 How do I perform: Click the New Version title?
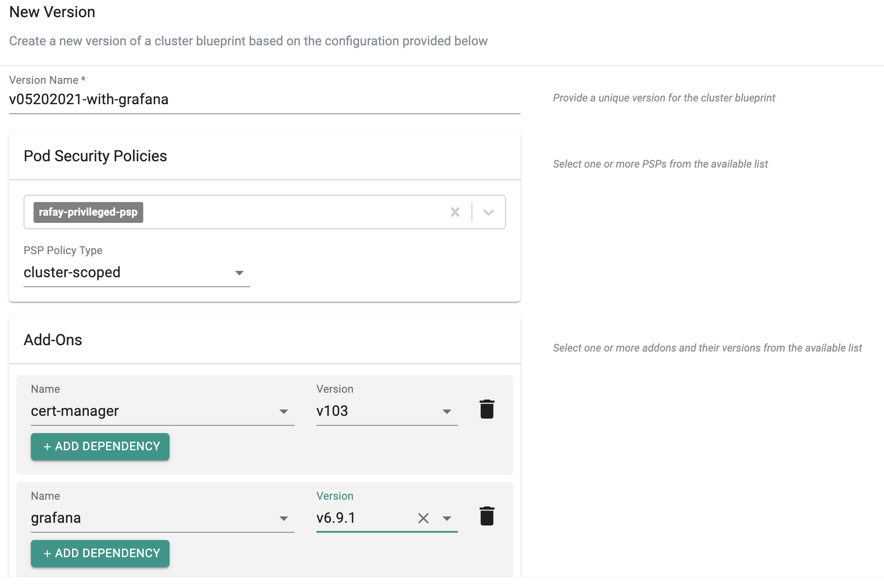pyautogui.click(x=52, y=12)
